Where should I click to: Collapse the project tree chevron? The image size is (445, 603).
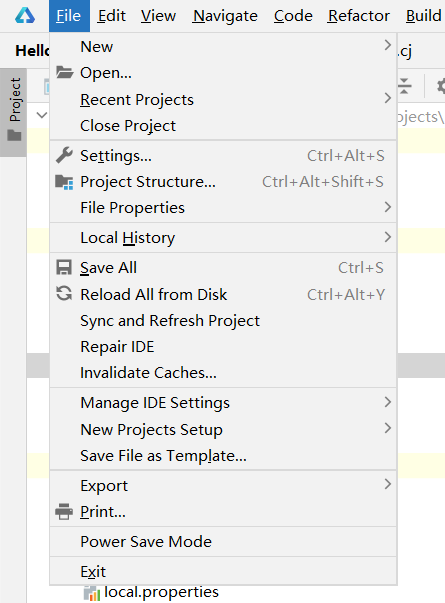coord(42,115)
